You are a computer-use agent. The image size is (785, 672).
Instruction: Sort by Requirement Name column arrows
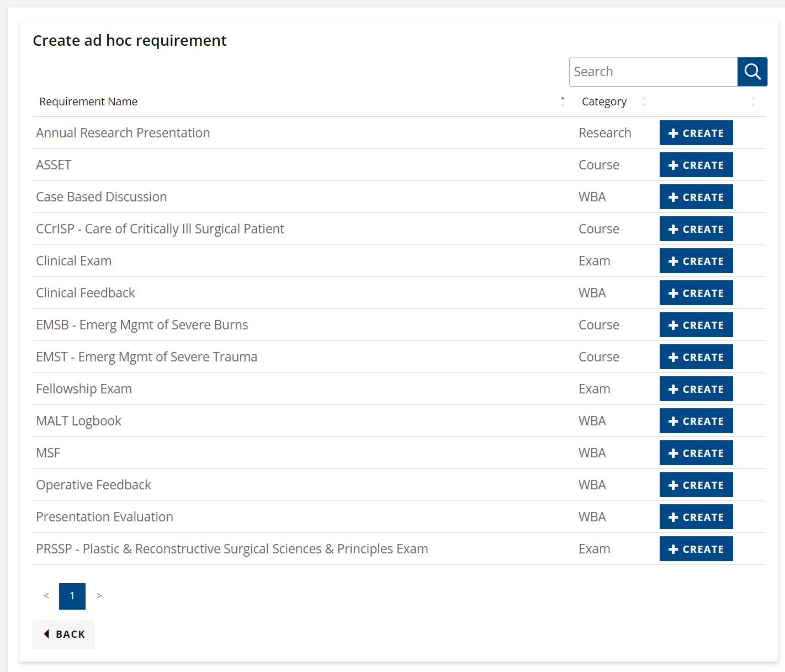563,102
